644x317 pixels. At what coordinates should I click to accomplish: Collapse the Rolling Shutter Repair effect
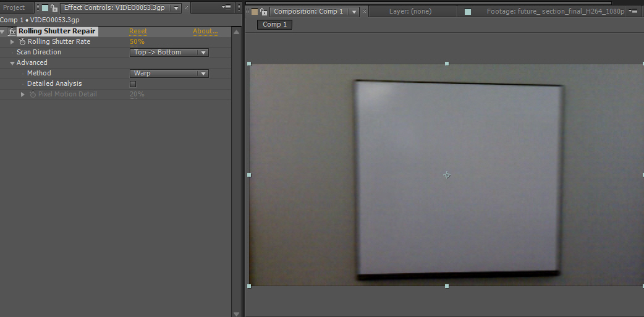[x=2, y=32]
